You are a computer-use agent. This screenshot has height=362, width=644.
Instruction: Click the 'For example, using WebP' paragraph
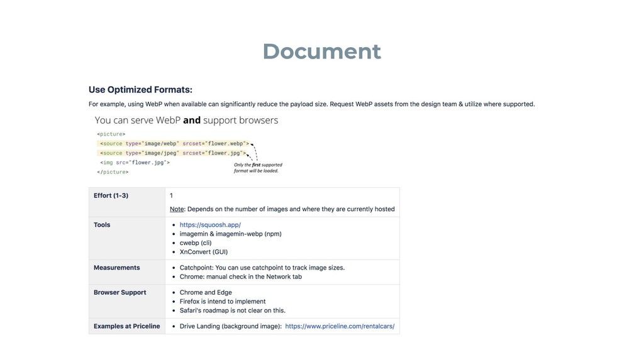point(312,104)
